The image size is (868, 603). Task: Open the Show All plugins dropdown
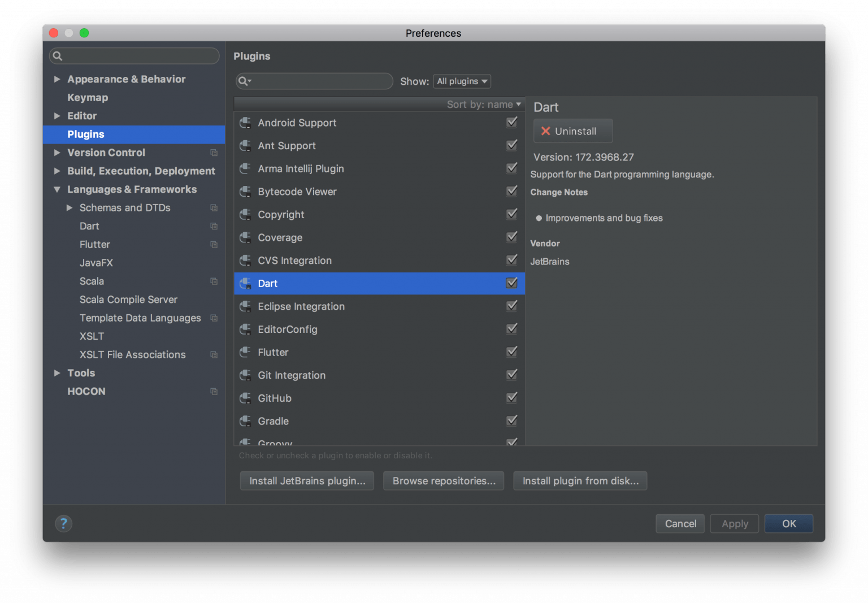(x=462, y=81)
